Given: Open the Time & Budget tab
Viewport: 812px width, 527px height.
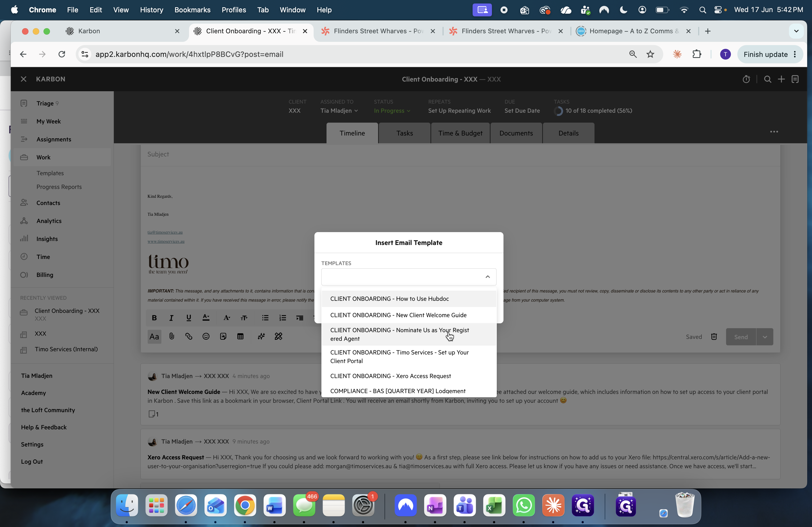Looking at the screenshot, I should tap(460, 133).
